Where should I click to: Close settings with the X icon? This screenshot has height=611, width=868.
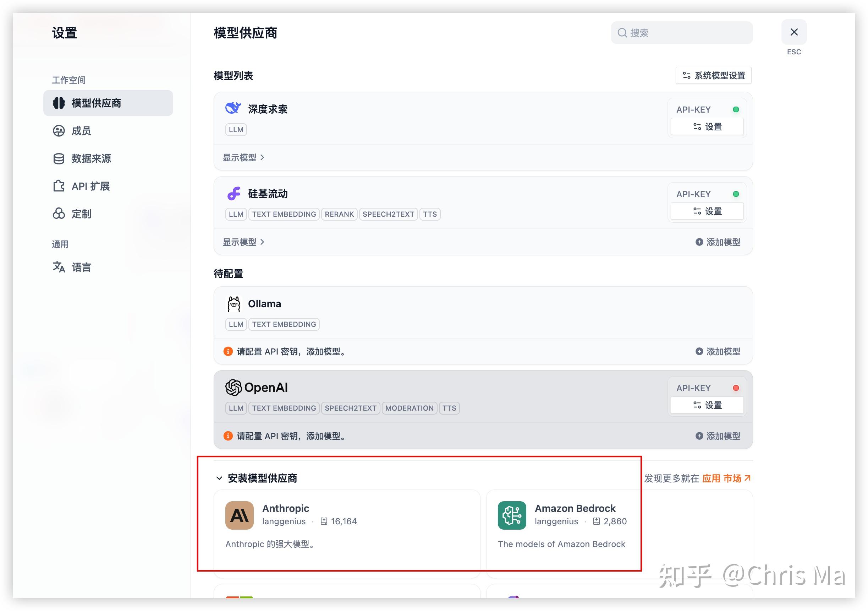(793, 32)
